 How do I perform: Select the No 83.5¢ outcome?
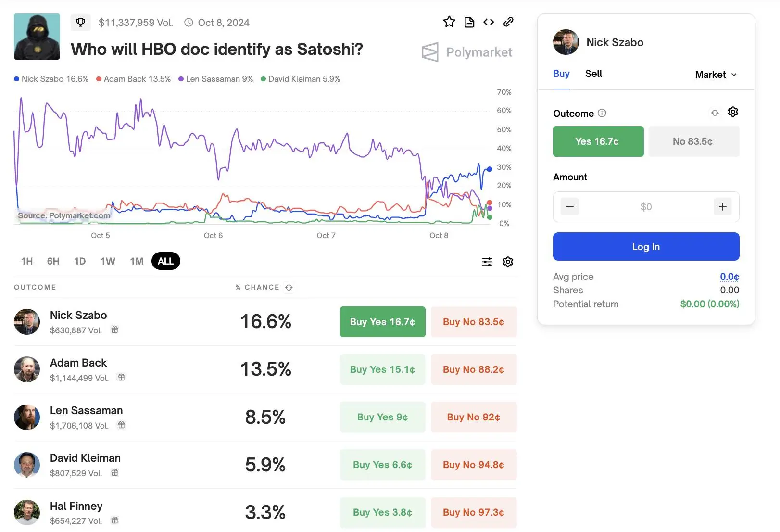pyautogui.click(x=693, y=141)
